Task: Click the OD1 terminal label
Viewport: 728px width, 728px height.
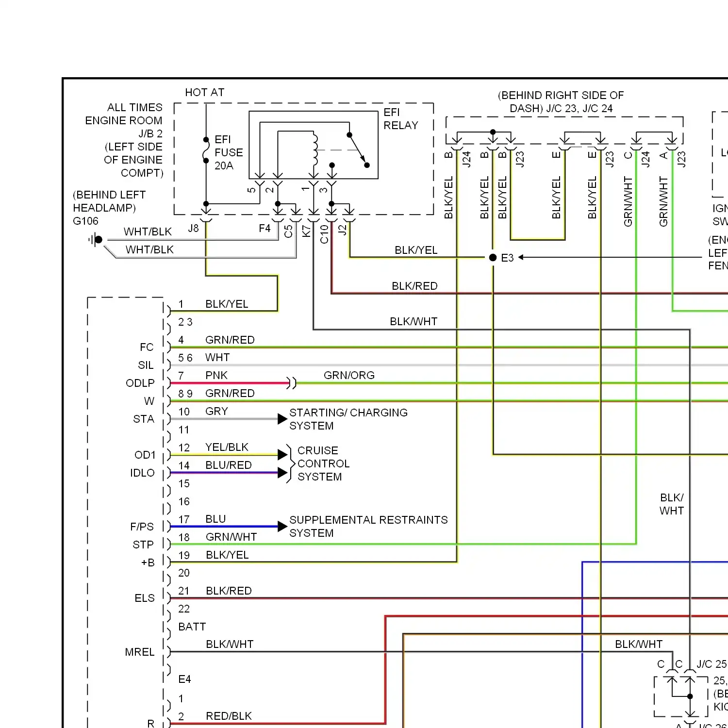Action: [145, 455]
